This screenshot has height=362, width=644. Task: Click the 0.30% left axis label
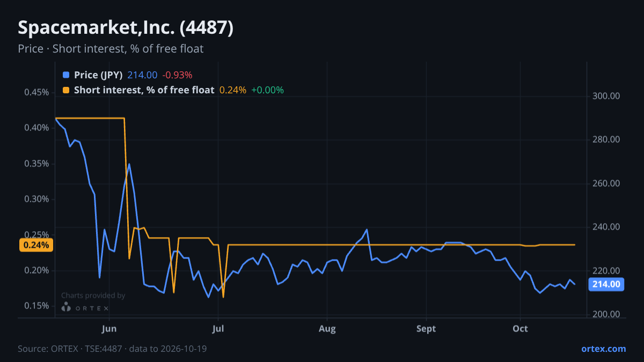36,199
